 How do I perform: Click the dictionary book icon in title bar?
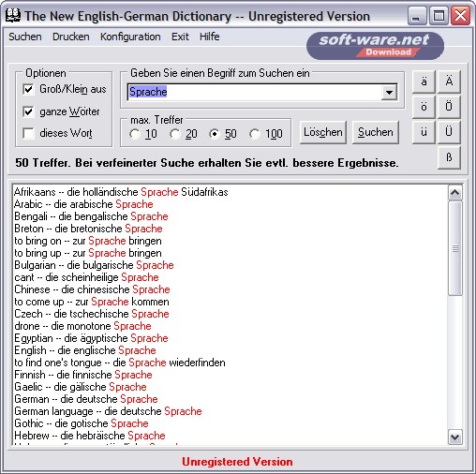tap(13, 16)
